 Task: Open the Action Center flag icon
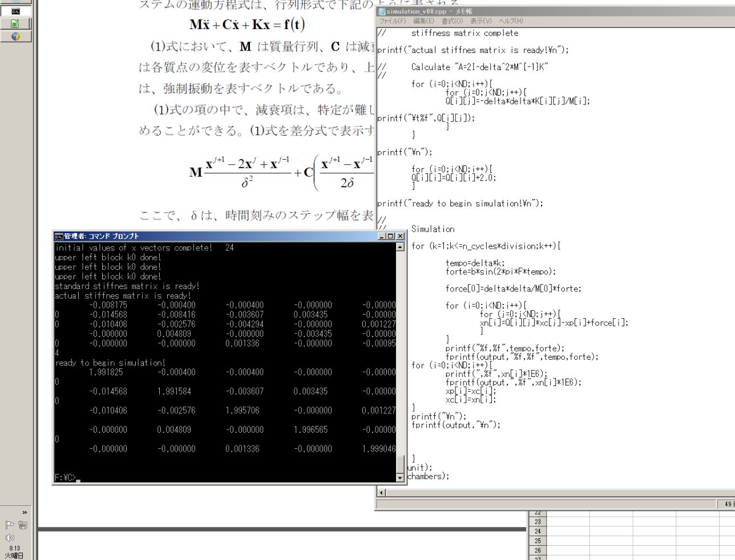(x=10, y=525)
